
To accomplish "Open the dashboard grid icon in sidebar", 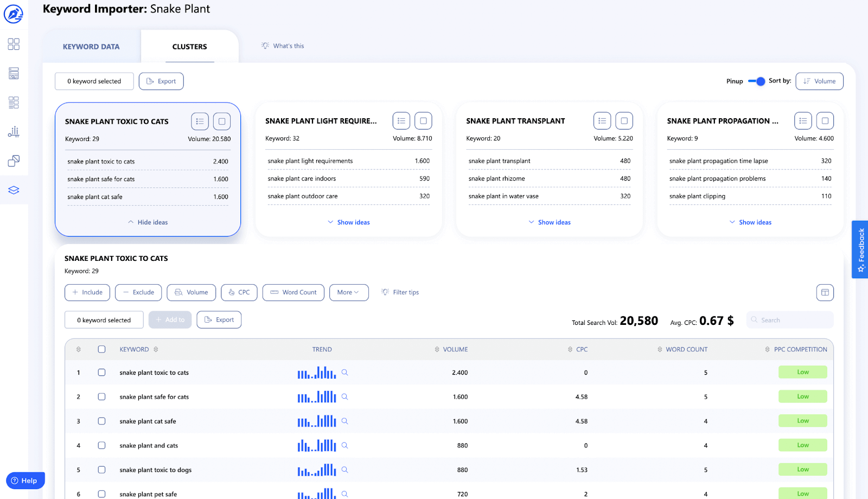I will tap(13, 44).
